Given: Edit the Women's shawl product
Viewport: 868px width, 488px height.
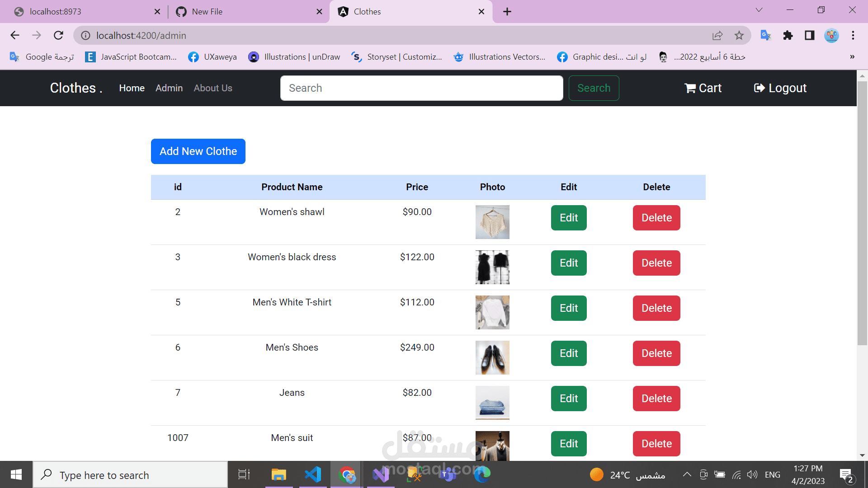Looking at the screenshot, I should [x=569, y=218].
